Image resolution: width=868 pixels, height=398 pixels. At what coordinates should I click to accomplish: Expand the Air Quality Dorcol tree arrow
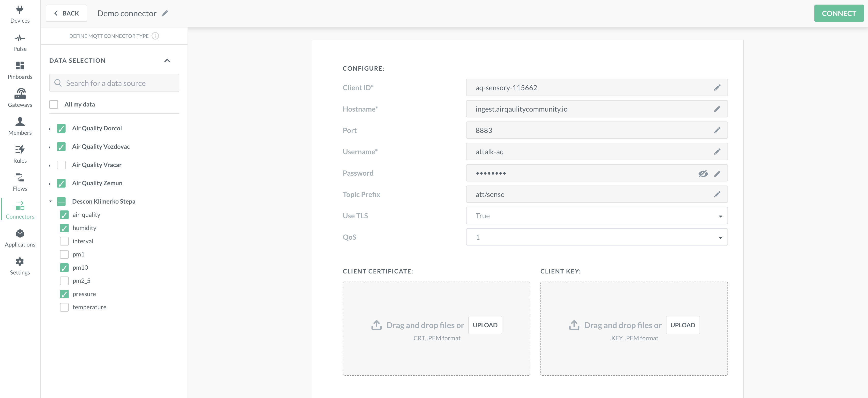(x=50, y=129)
